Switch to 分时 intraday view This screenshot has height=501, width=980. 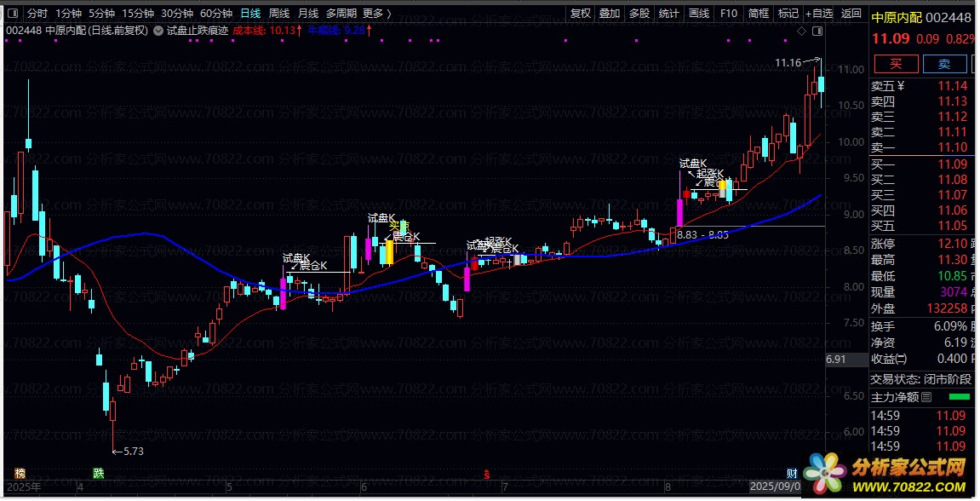click(x=37, y=13)
